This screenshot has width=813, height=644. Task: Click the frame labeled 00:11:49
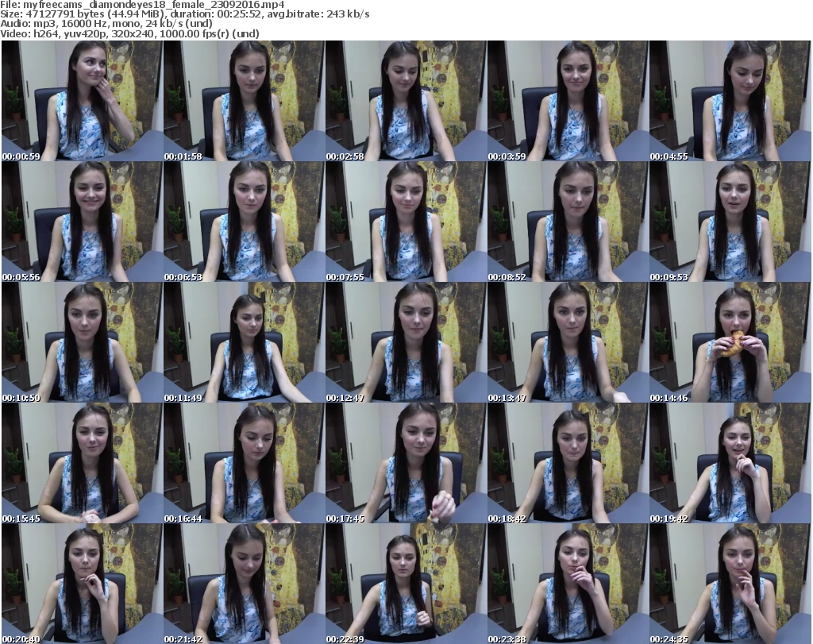point(244,342)
